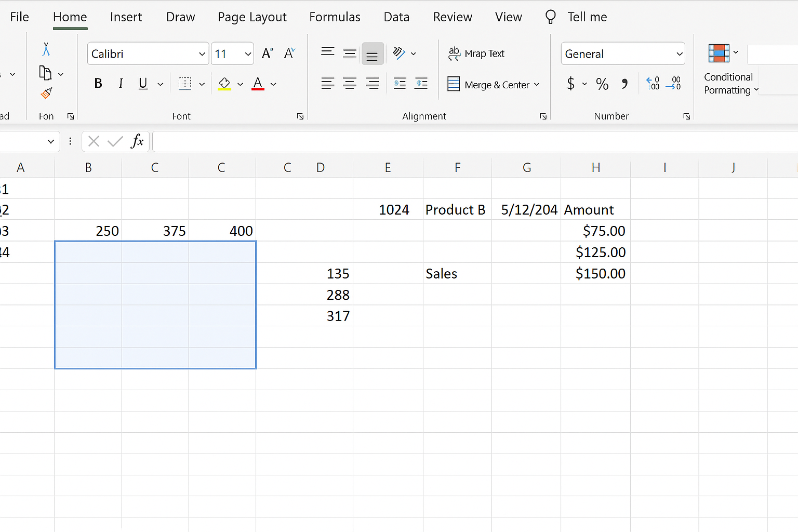Switch to the Insert tab
Viewport: 798px width, 532px height.
pos(126,17)
